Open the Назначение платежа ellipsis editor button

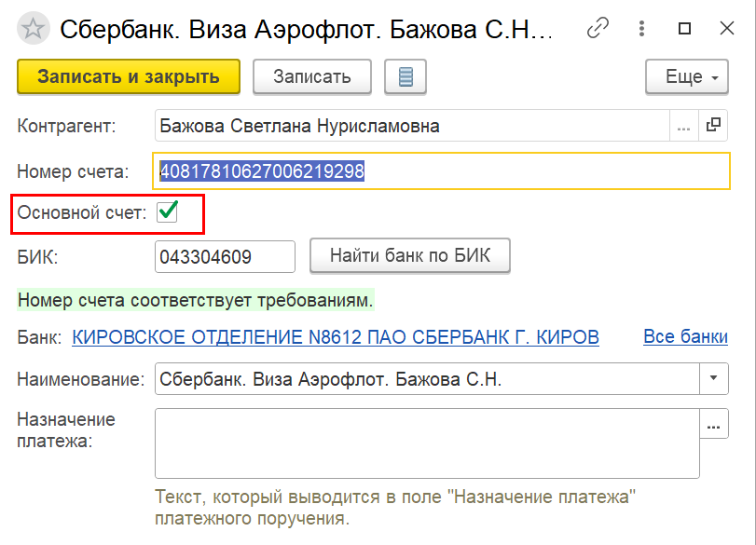pyautogui.click(x=714, y=426)
